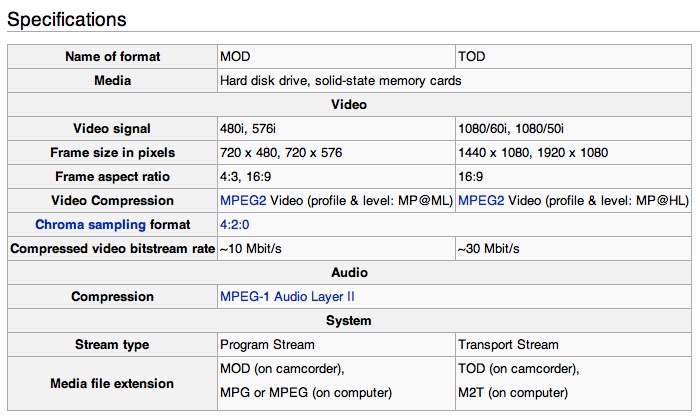The height and width of the screenshot is (420, 700).
Task: Click the '~10 Mbit/s' cell
Action: tap(336, 249)
